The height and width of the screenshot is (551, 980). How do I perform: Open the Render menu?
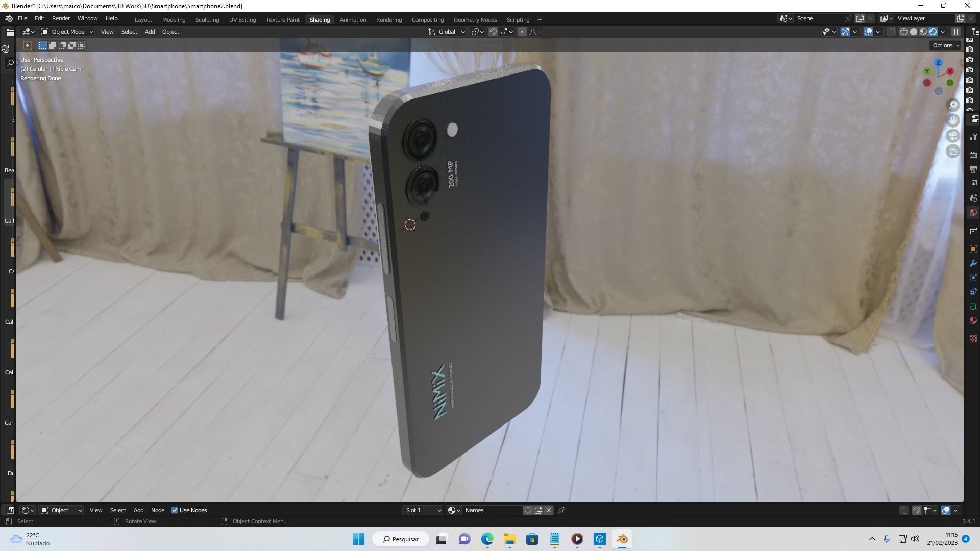pyautogui.click(x=61, y=18)
